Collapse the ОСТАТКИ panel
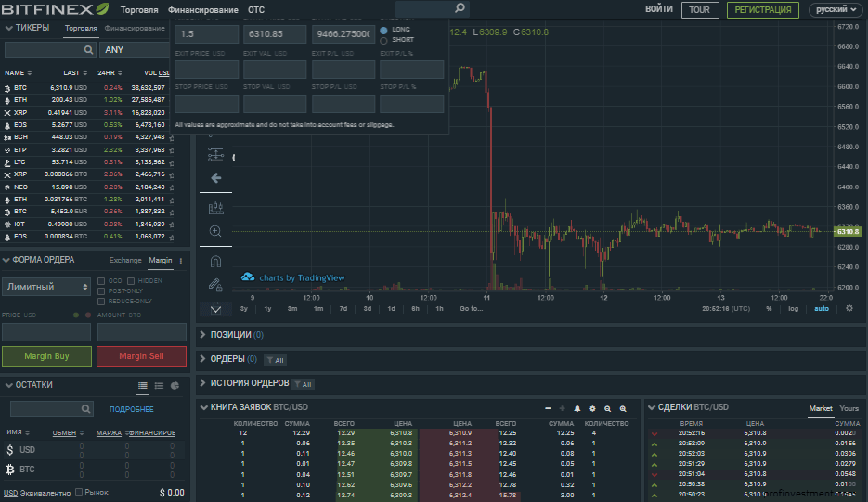Screen dimensions: 868x502 pos(9,385)
